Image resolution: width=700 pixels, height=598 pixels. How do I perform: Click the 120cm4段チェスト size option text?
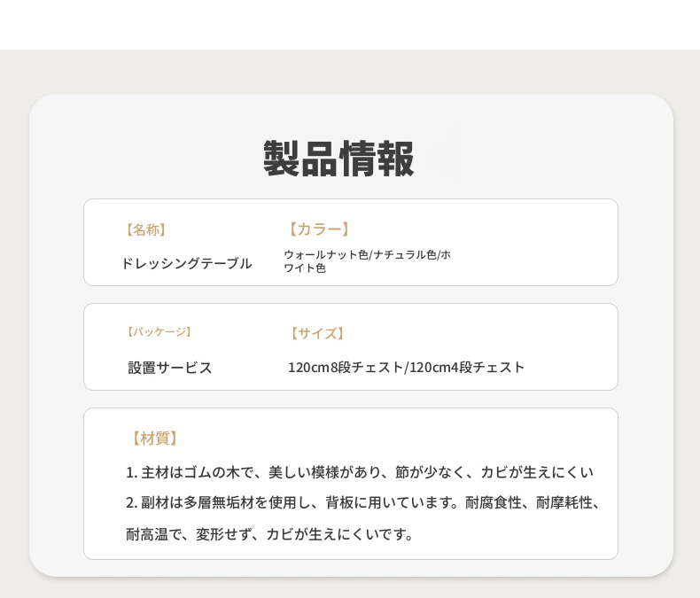466,368
